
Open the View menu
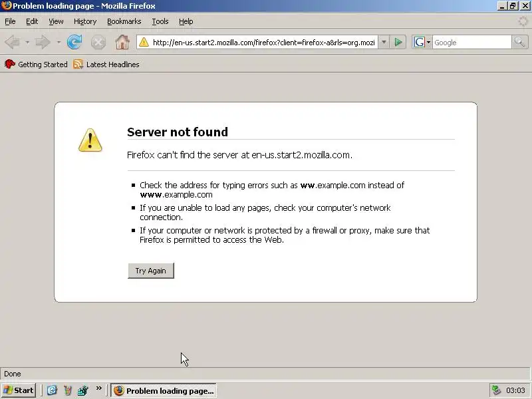click(x=56, y=21)
